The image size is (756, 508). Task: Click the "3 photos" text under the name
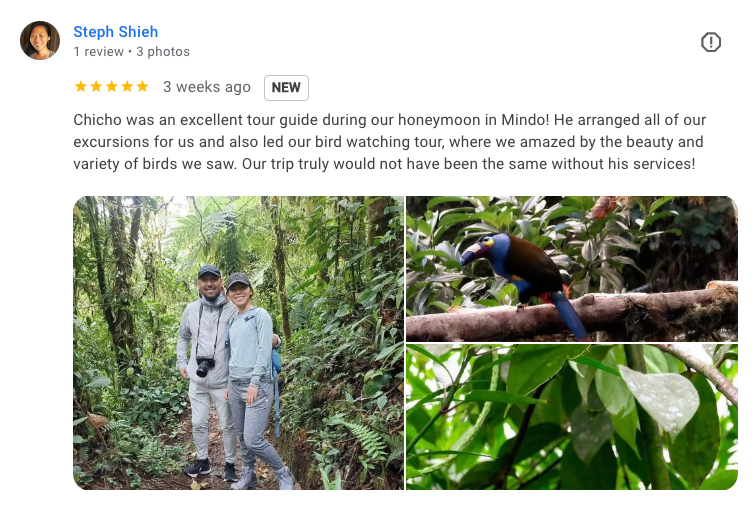163,52
